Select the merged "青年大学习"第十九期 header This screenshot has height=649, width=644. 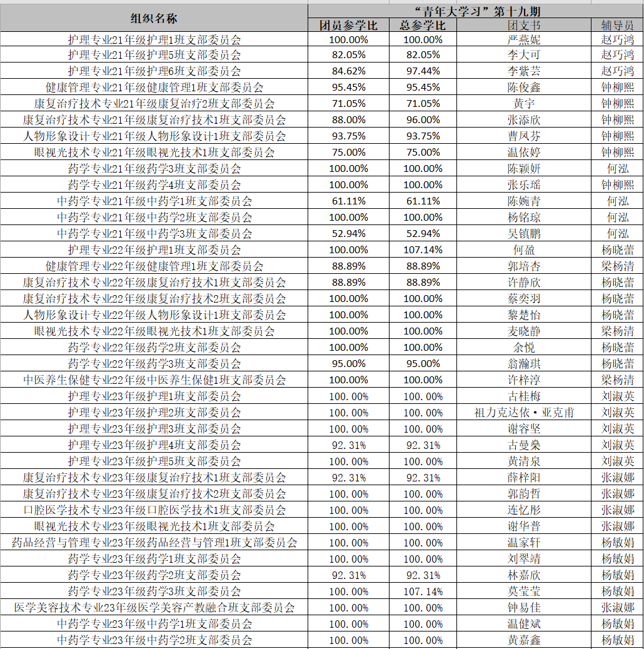[475, 11]
